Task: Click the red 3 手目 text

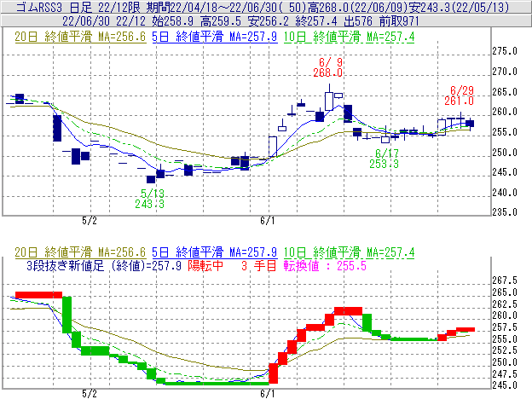Action: tap(259, 265)
